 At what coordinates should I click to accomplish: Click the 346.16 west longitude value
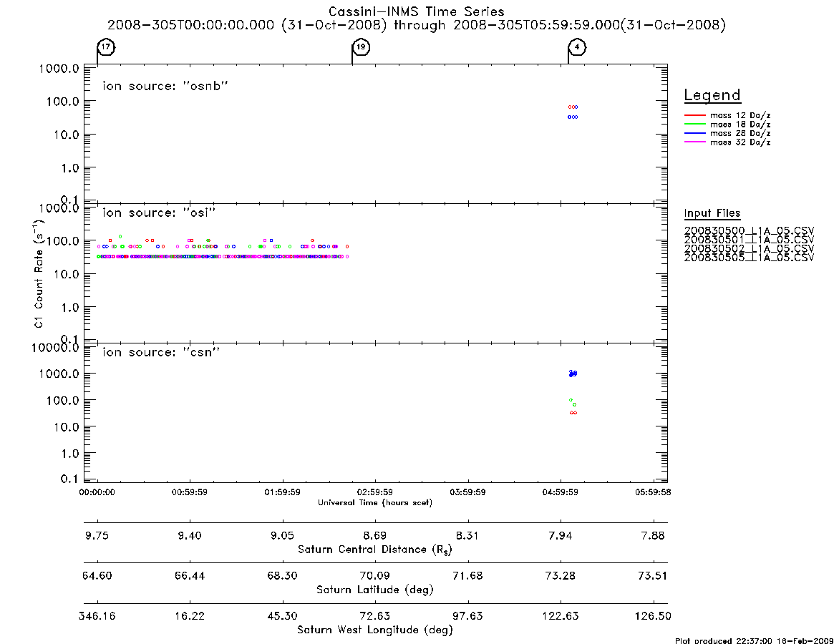pos(97,616)
